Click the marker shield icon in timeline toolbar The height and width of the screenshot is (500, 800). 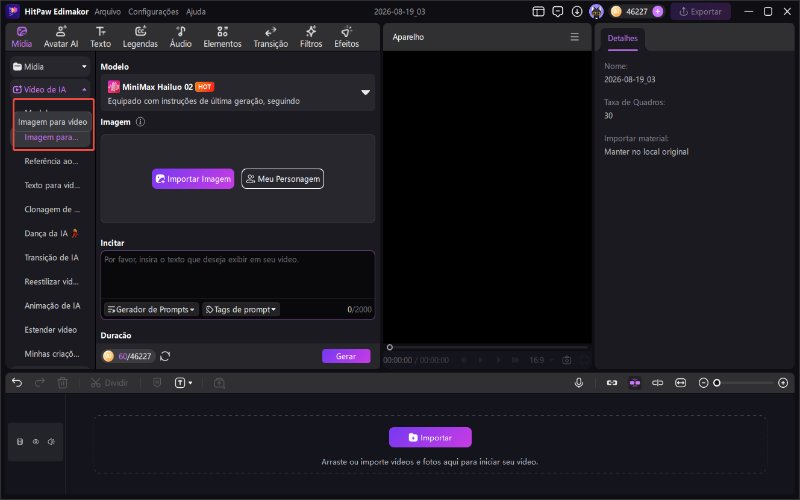coord(157,383)
